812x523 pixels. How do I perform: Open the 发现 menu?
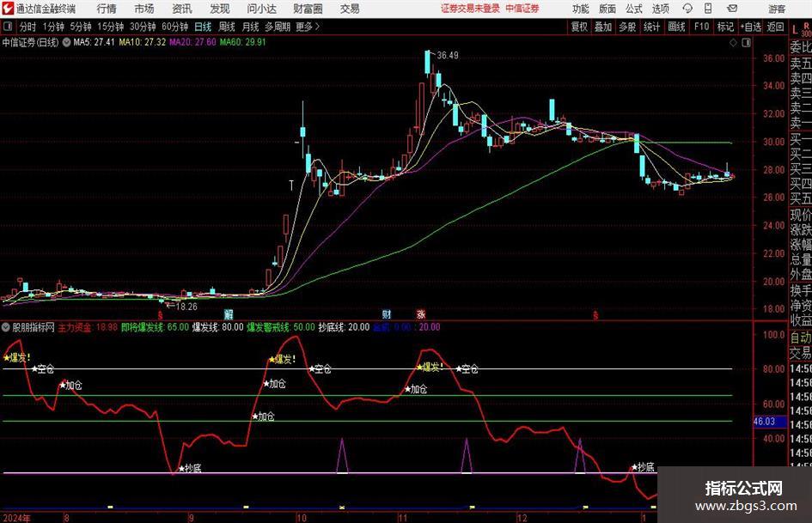coord(220,9)
